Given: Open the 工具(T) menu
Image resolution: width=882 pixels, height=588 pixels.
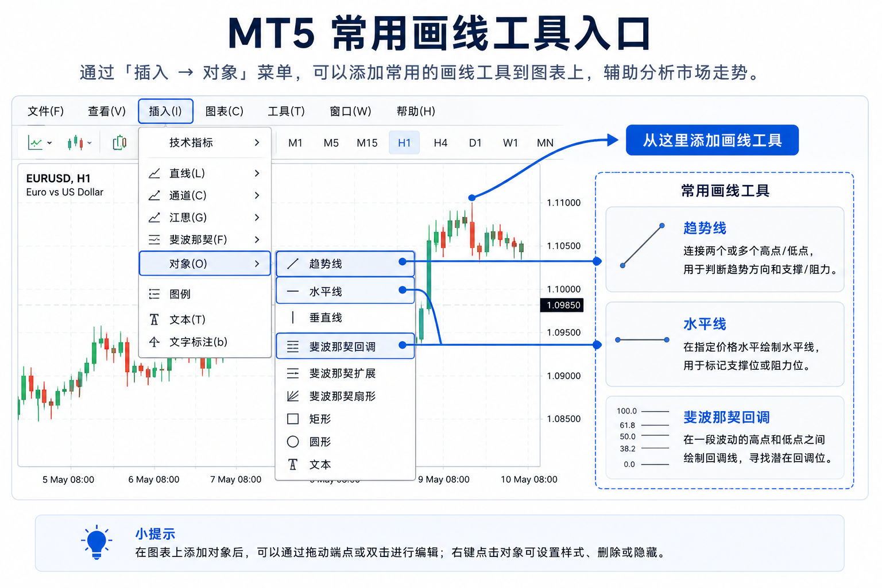Looking at the screenshot, I should (x=286, y=111).
